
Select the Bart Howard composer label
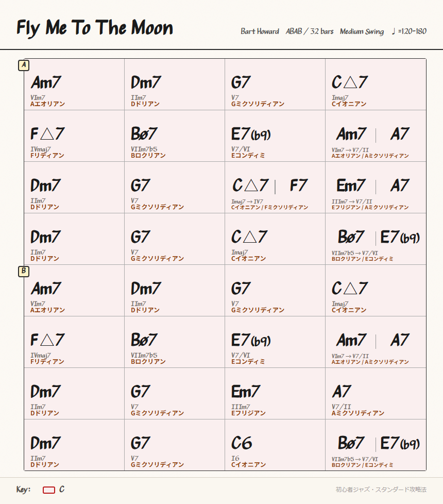[260, 31]
